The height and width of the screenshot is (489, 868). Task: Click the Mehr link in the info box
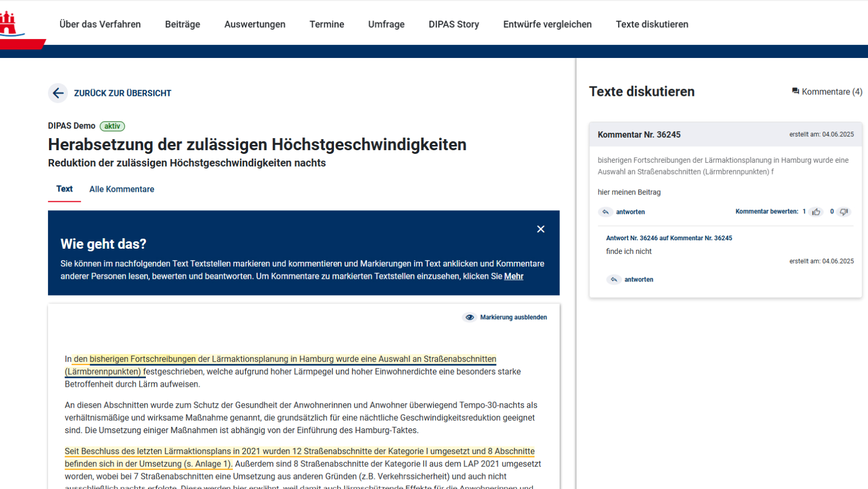tap(514, 276)
